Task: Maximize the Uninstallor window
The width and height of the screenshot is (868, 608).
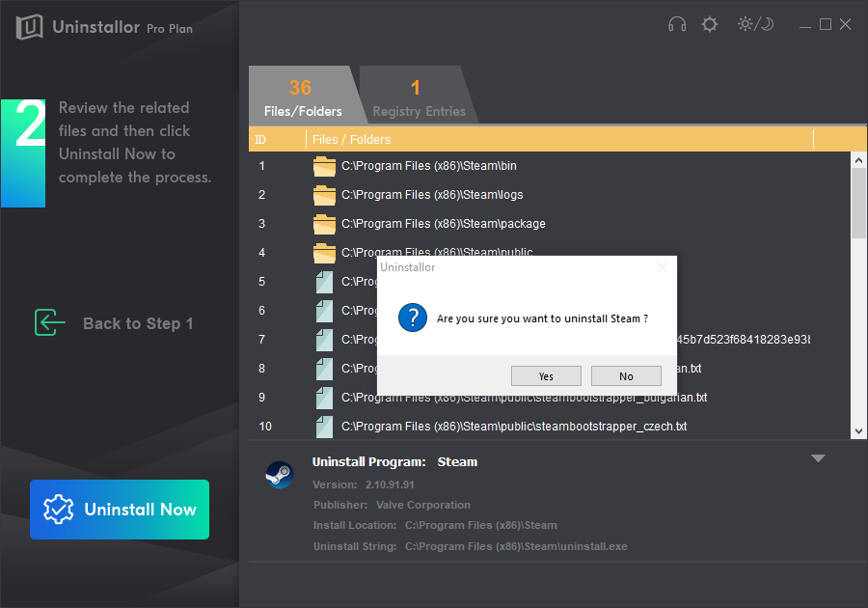Action: pos(826,24)
